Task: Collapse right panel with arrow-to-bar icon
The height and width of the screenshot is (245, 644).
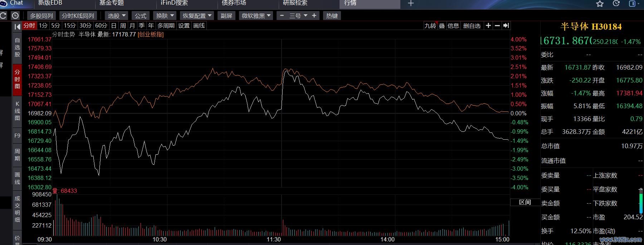Action: pyautogui.click(x=506, y=26)
